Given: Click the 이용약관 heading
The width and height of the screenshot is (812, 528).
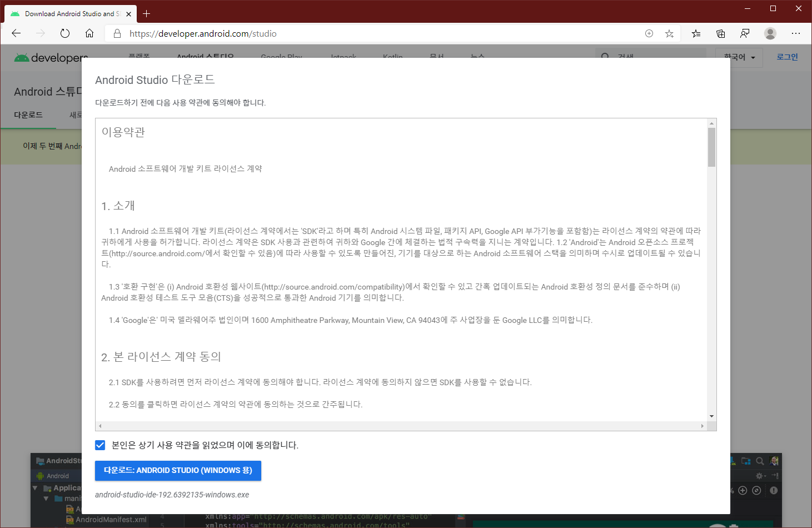Looking at the screenshot, I should click(123, 132).
